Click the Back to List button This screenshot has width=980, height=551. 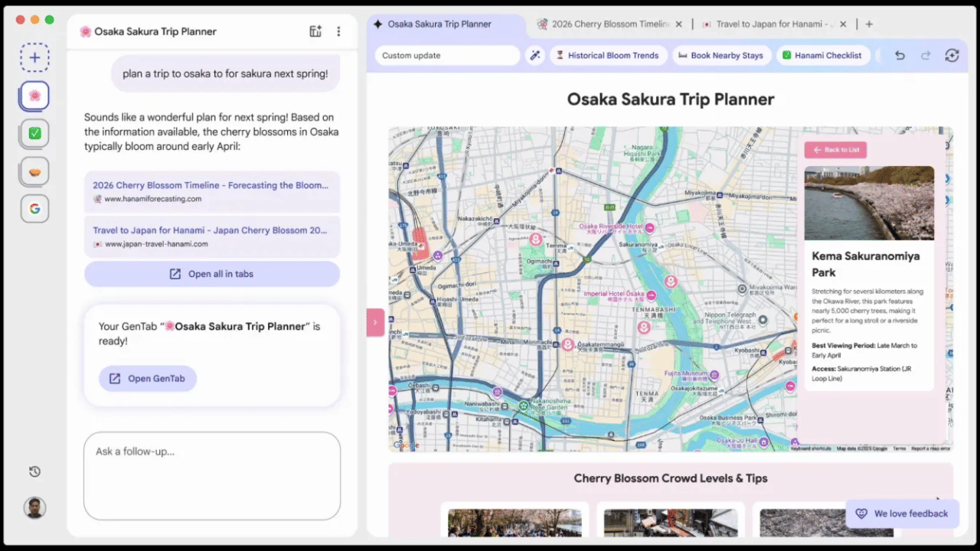[x=835, y=150]
